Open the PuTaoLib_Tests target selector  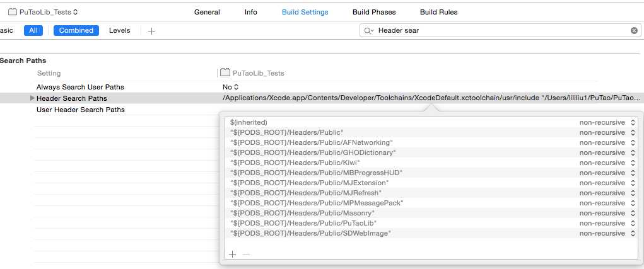coord(43,12)
